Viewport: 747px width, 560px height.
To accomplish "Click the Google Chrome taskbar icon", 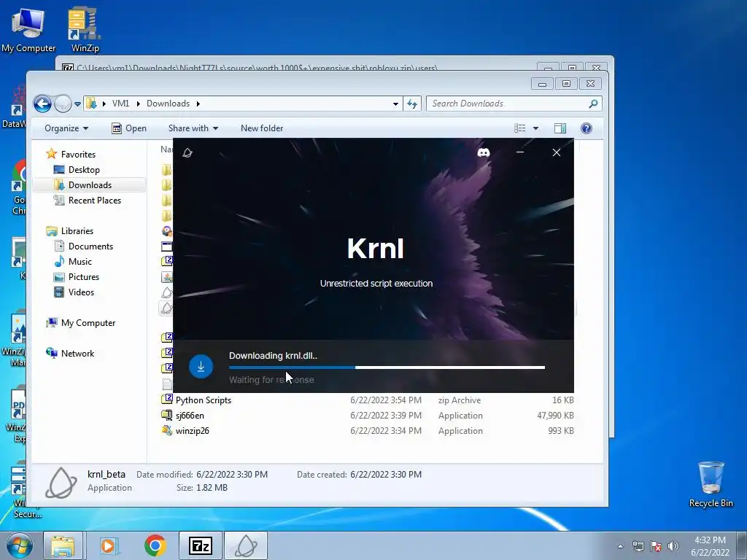I will 155,545.
